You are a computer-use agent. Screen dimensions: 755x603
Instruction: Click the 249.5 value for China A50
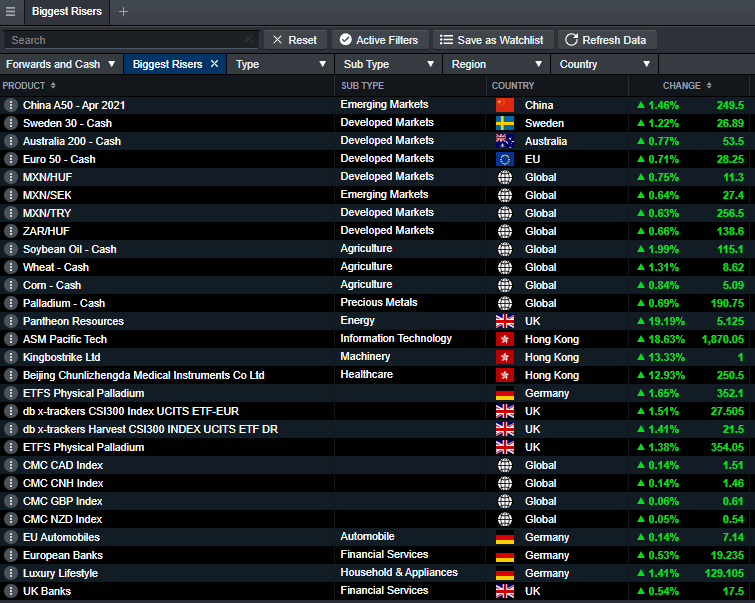pos(730,105)
